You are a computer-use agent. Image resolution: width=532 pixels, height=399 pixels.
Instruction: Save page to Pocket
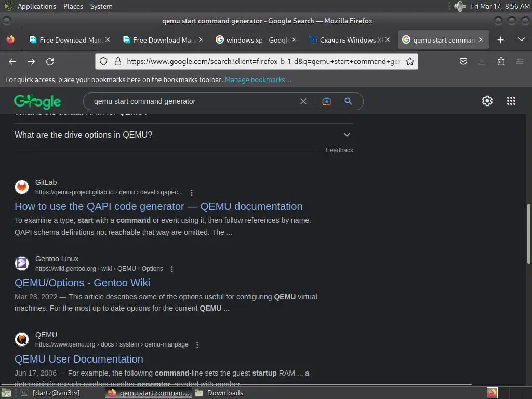[x=463, y=61]
